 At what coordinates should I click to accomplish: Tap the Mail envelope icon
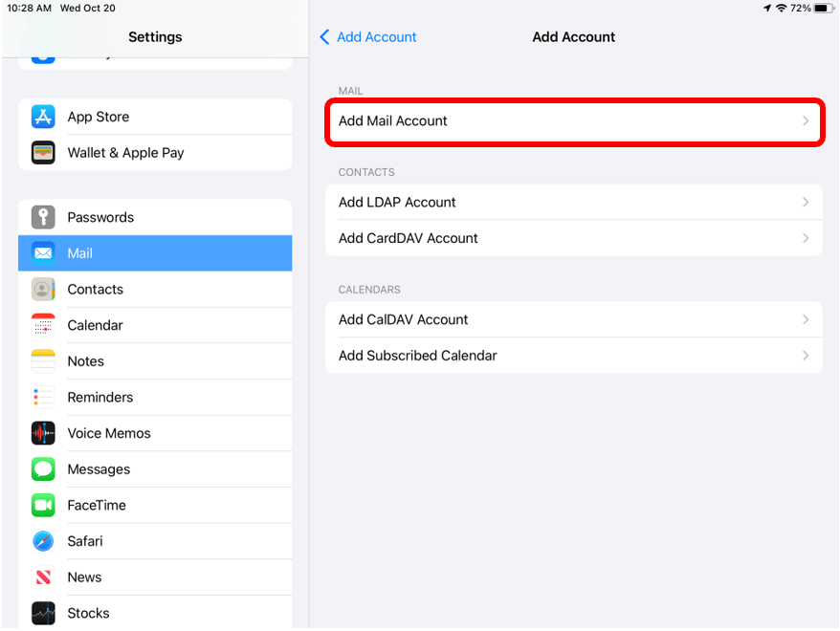click(x=43, y=253)
